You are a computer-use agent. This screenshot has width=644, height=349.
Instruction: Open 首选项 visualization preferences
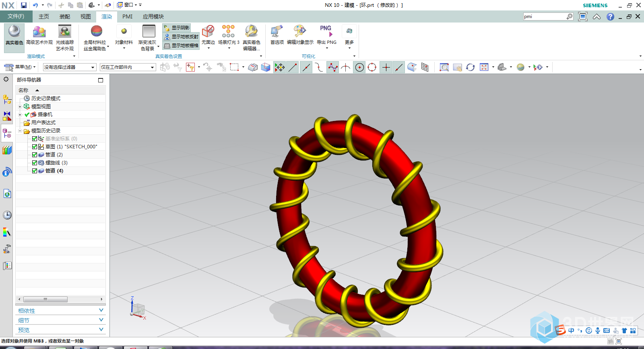277,35
